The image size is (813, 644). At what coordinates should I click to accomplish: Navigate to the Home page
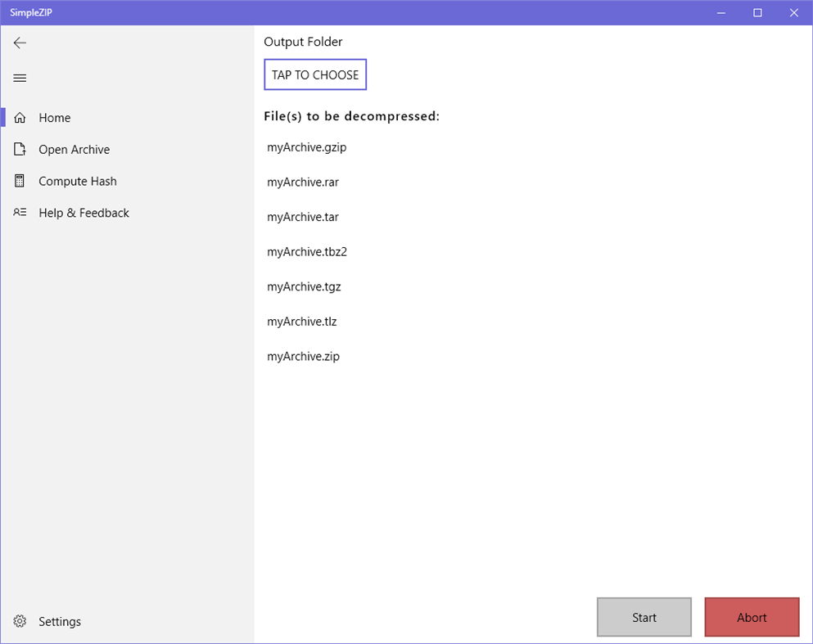(55, 117)
